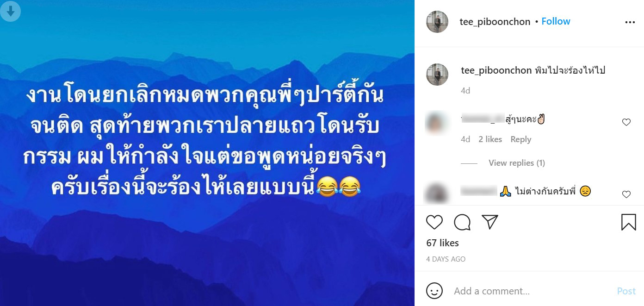The width and height of the screenshot is (644, 306).
Task: Share the post with the paper plane icon
Action: [x=490, y=222]
